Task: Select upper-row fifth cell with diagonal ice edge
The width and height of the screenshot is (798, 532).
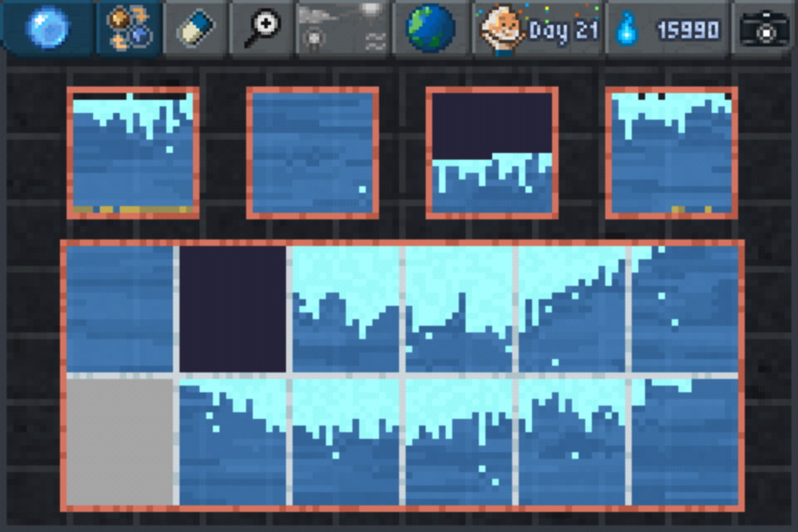Action: pos(572,309)
